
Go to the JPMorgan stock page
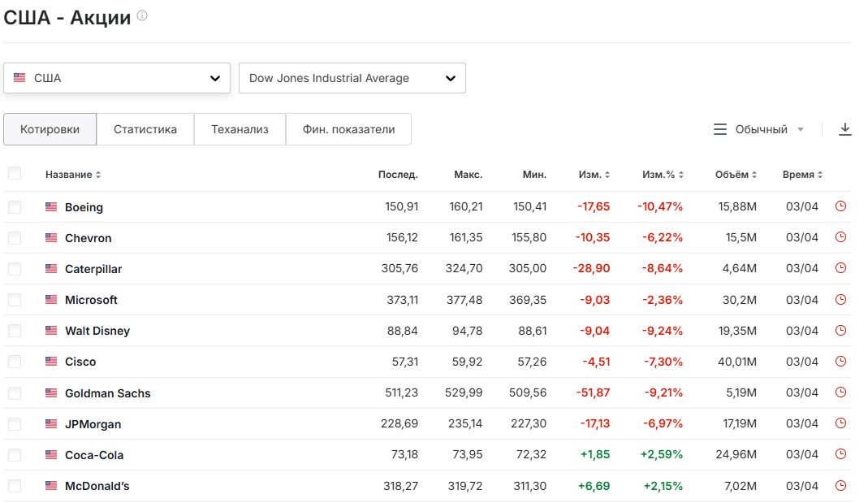pyautogui.click(x=93, y=424)
